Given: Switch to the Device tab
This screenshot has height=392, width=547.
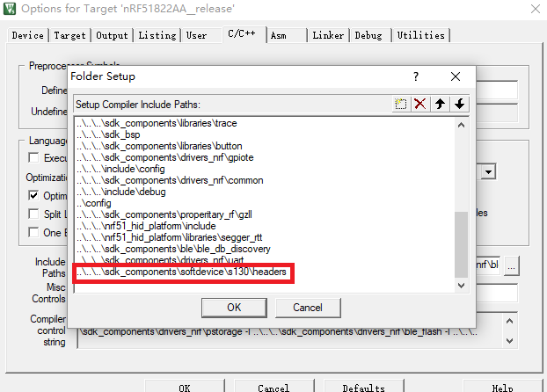Looking at the screenshot, I should [28, 35].
